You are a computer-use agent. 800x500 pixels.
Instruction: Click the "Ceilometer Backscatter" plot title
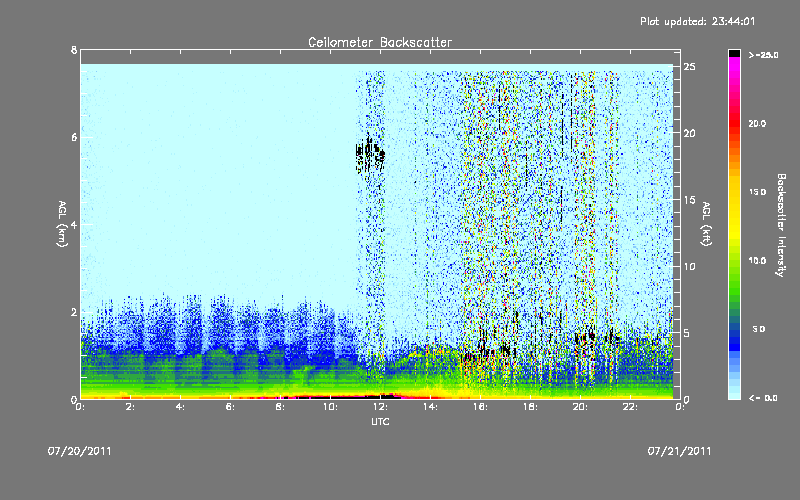380,42
